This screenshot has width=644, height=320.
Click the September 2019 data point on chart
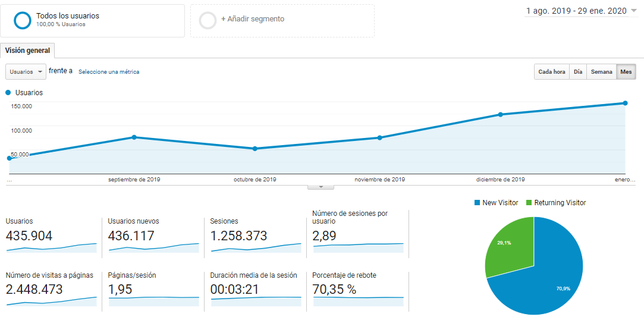[134, 137]
